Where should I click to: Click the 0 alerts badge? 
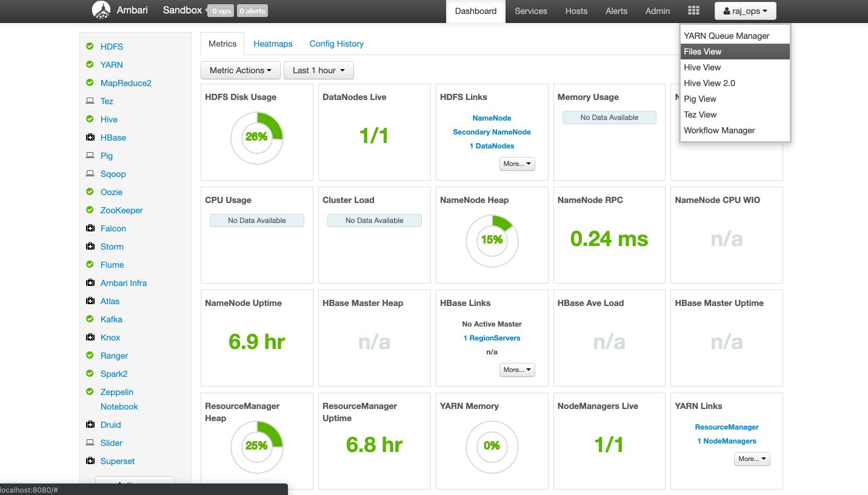click(x=252, y=11)
